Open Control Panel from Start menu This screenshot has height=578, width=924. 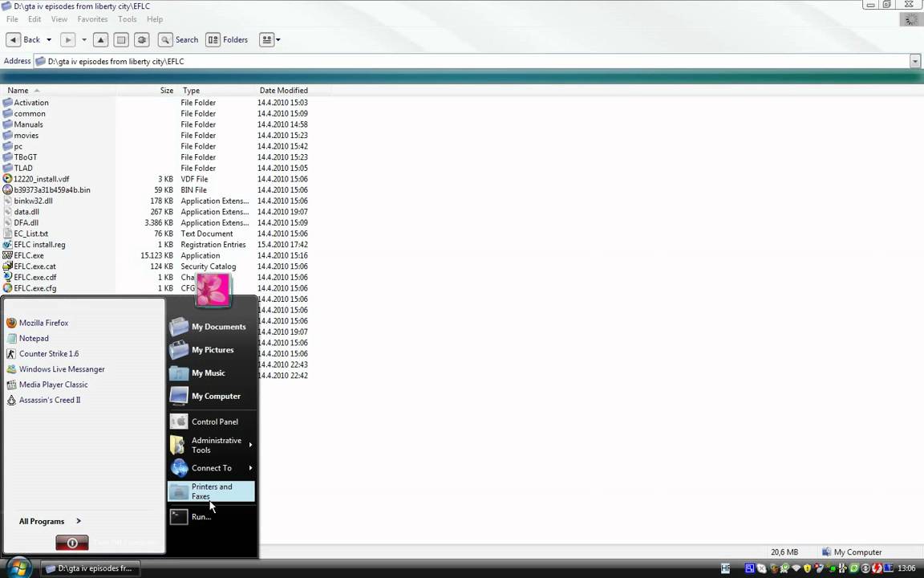(212, 421)
